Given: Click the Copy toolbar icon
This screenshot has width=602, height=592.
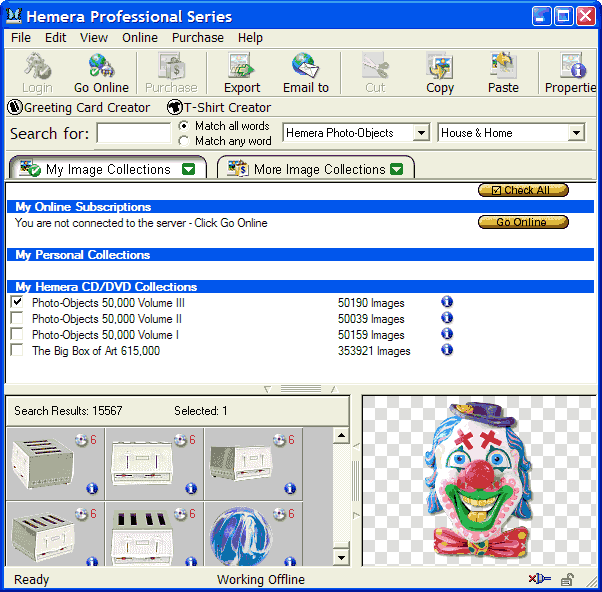Looking at the screenshot, I should click(440, 73).
